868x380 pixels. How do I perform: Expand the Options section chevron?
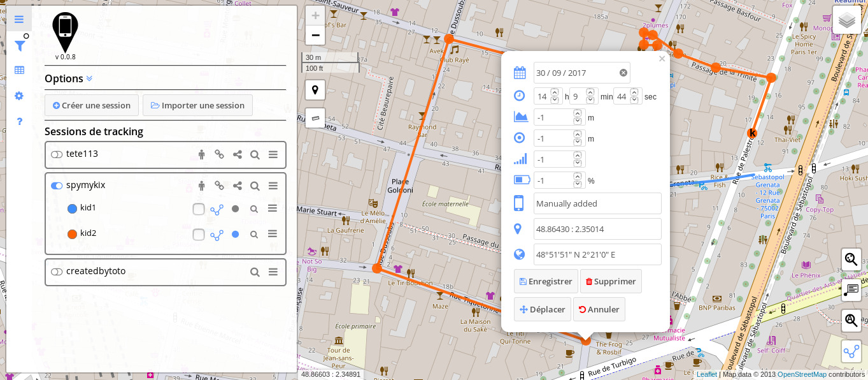click(x=89, y=78)
